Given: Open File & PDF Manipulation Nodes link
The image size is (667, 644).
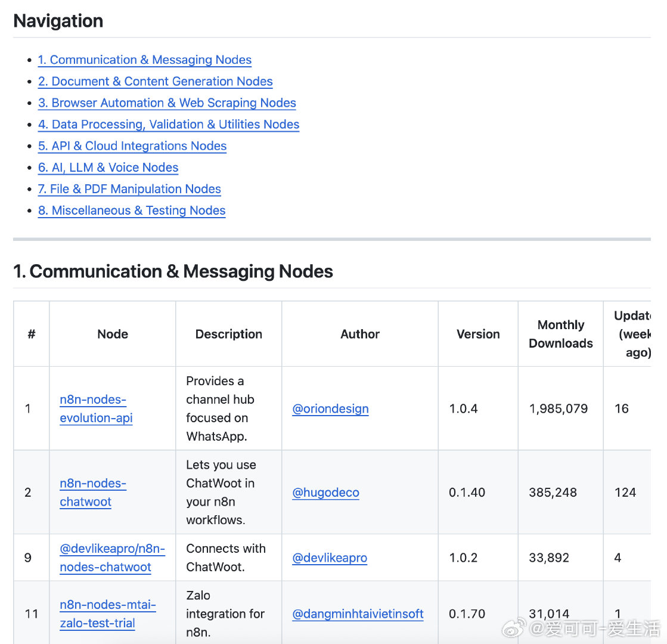Looking at the screenshot, I should pos(129,188).
